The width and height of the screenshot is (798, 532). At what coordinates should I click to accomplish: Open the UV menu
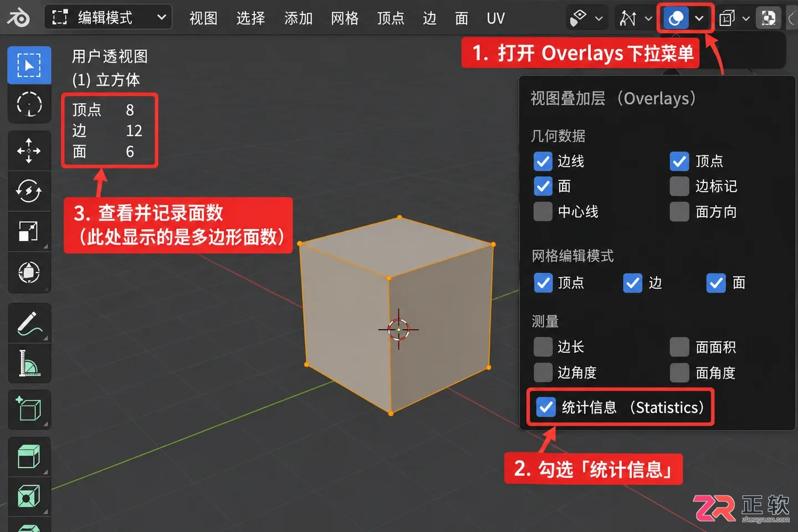pos(496,18)
